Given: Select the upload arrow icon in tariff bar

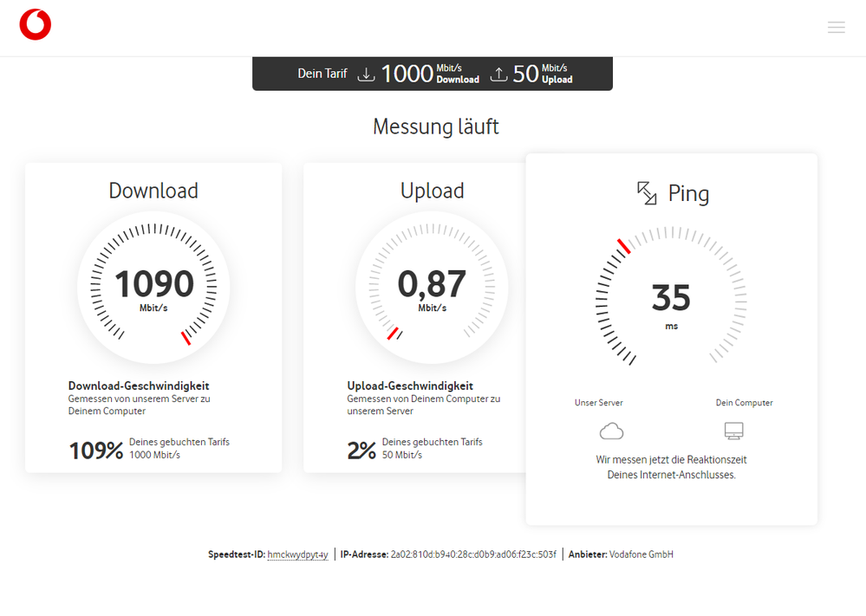Looking at the screenshot, I should (x=499, y=74).
